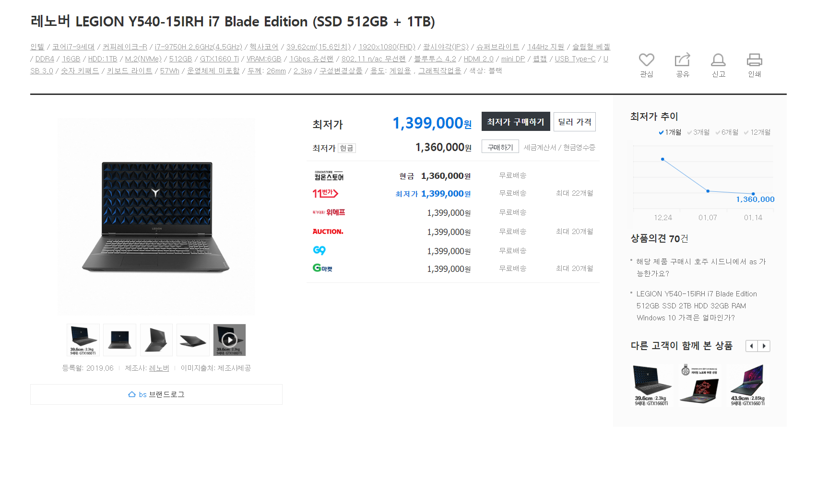Click the heart 관심 wishlist icon
Viewport: 816px width, 504px height.
coord(646,60)
